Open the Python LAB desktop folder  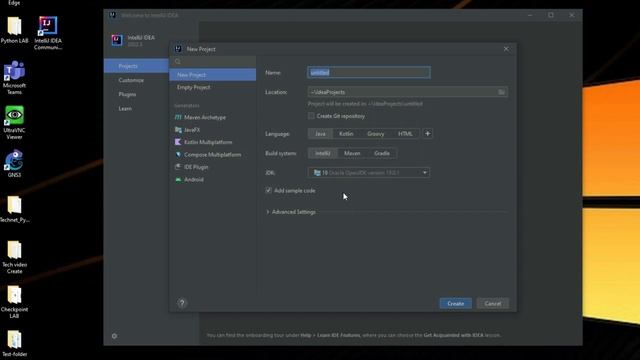pyautogui.click(x=14, y=30)
